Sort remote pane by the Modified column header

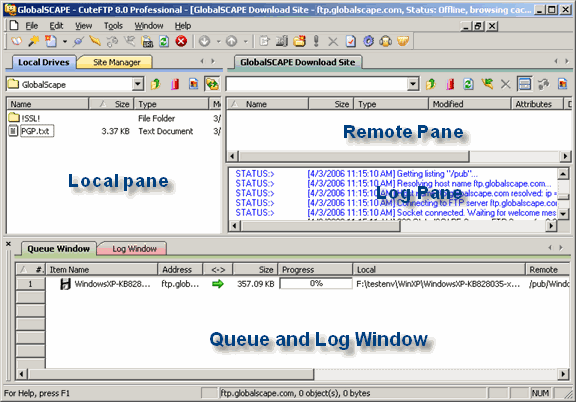(469, 104)
